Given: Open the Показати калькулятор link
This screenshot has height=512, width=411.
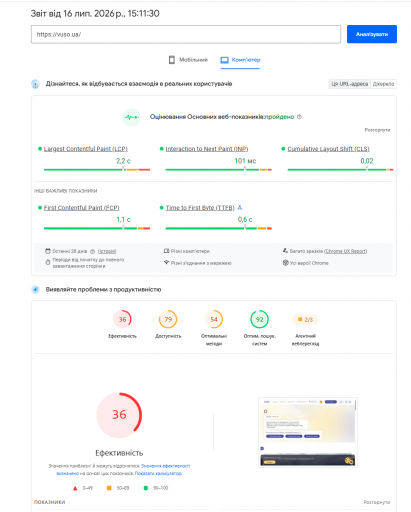Looking at the screenshot, I should pyautogui.click(x=158, y=473).
